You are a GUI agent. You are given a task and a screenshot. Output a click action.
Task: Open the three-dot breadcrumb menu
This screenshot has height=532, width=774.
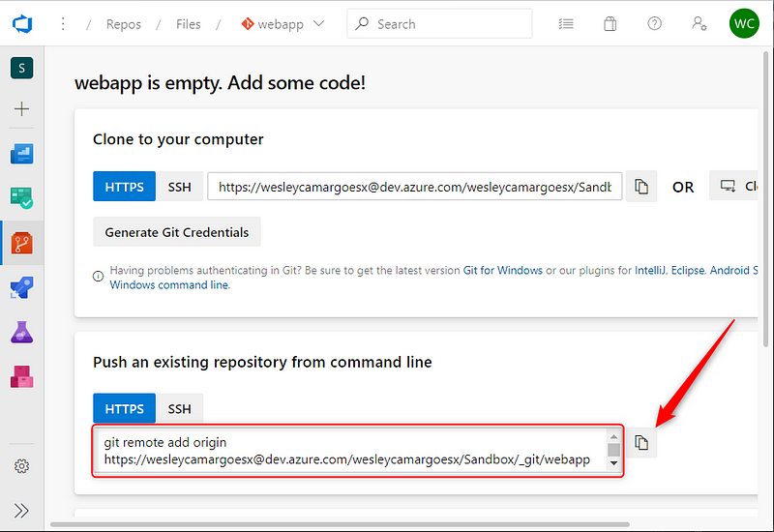[x=63, y=24]
